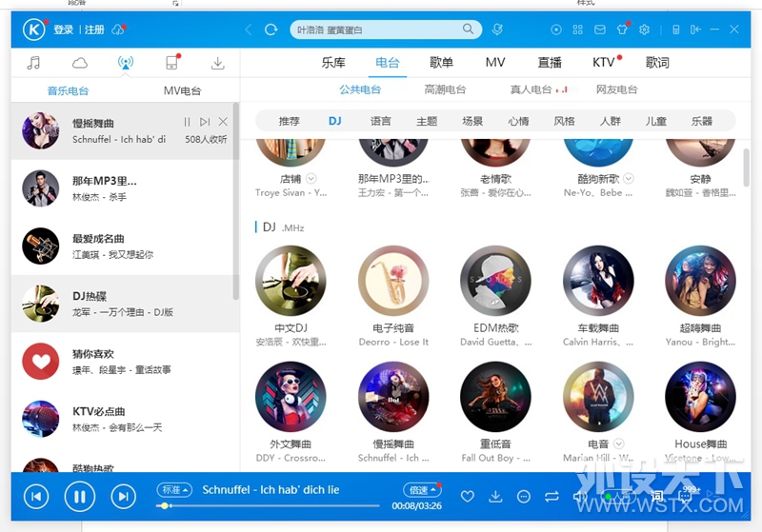The image size is (762, 532).
Task: Click the right content panel scrollbar
Action: click(747, 167)
